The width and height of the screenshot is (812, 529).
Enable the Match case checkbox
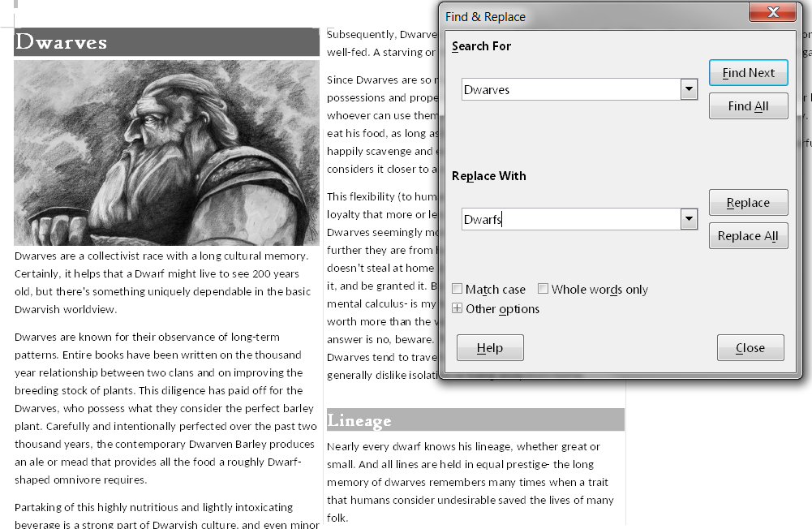pos(458,290)
